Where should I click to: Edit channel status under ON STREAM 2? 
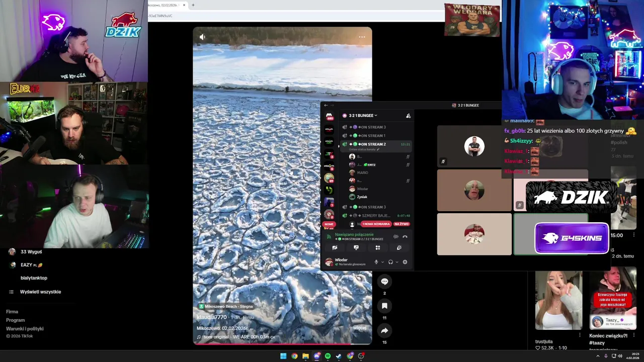click(364, 150)
